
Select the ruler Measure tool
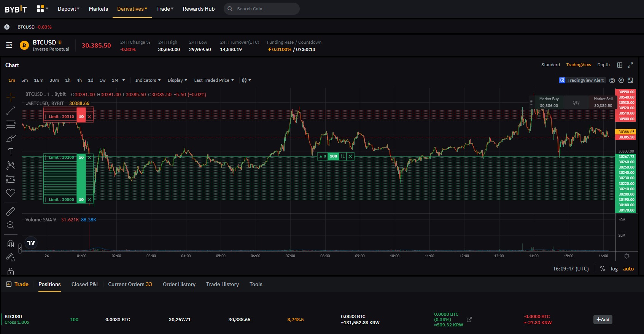pyautogui.click(x=11, y=211)
